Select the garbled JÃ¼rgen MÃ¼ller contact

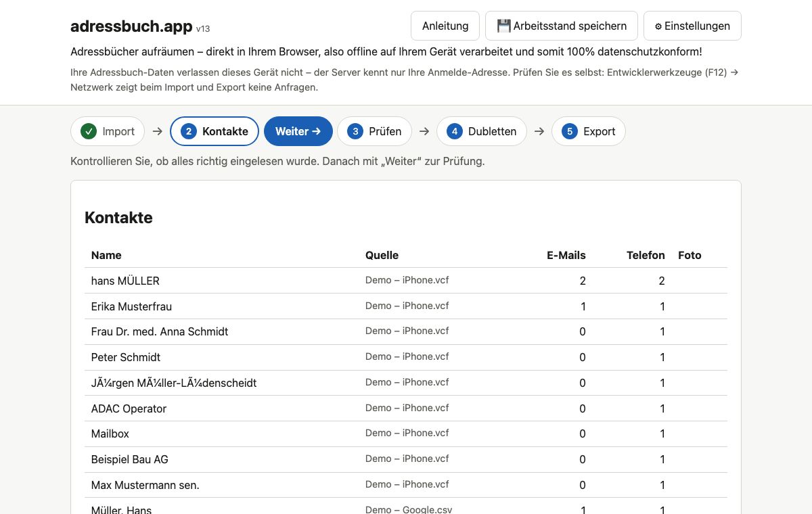(174, 383)
